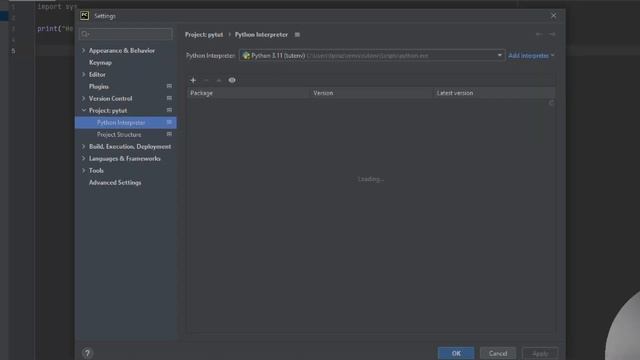The height and width of the screenshot is (360, 640).
Task: Expand the Version Control section
Action: (x=83, y=98)
